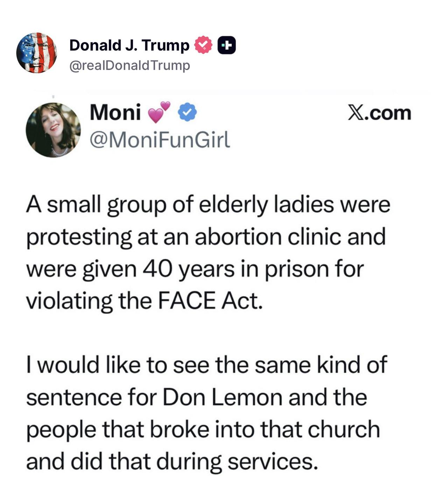Click the blue verified checkmark next to Moni
This screenshot has height=490, width=448.
coord(188,112)
